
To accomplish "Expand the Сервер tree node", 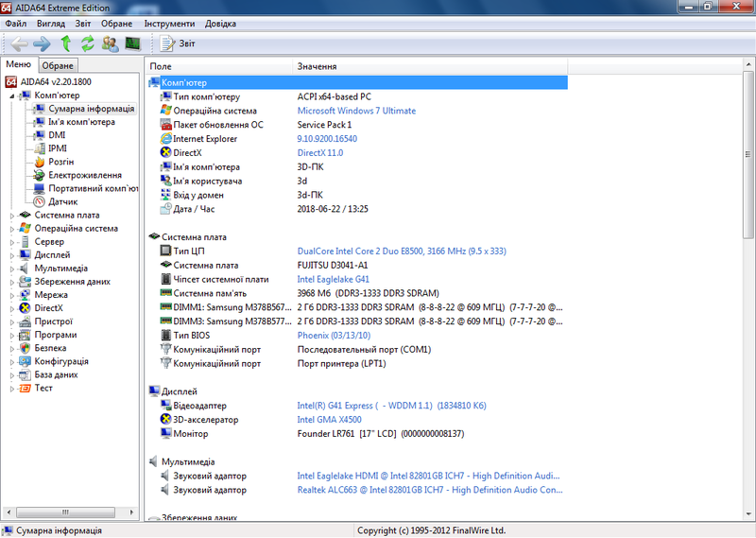I will coord(12,242).
